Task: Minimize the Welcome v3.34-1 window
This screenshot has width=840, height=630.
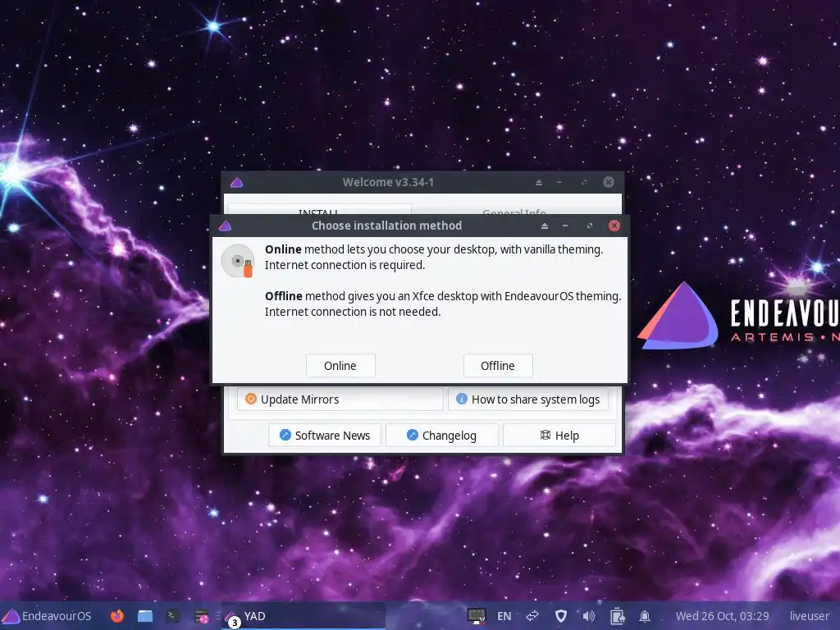Action: point(559,182)
